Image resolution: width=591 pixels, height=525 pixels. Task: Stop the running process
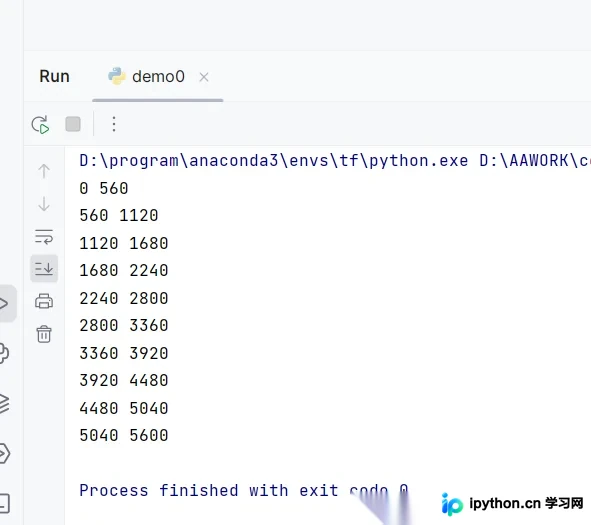tap(73, 124)
